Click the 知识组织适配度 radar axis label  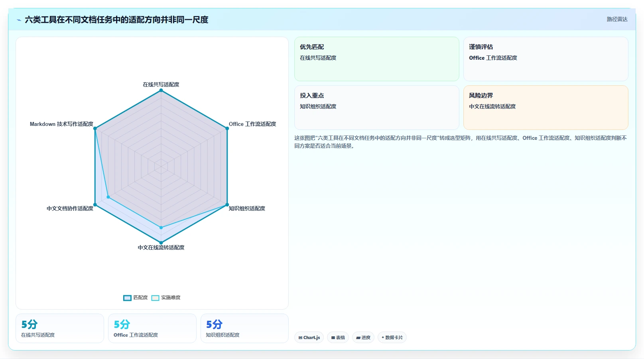(x=247, y=208)
